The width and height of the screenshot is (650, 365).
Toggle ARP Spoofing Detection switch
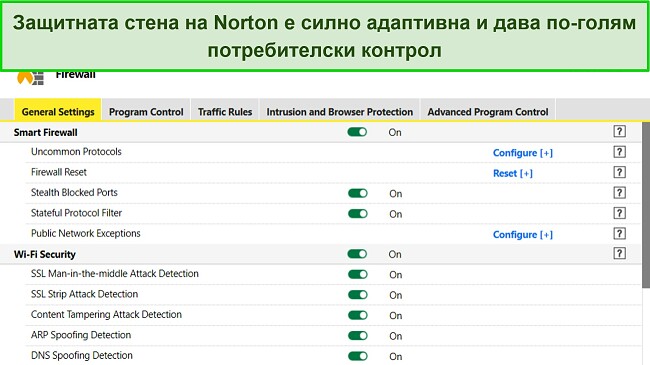pos(358,336)
